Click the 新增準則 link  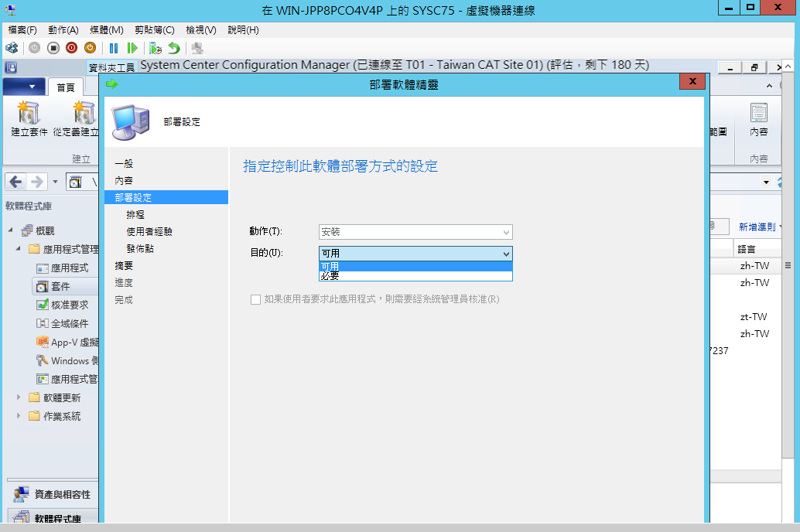pyautogui.click(x=757, y=227)
